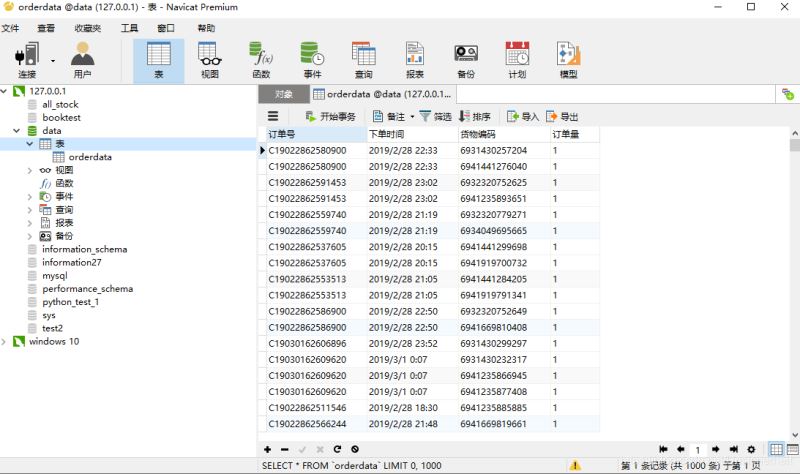Go to previous page of records
This screenshot has width=800, height=474.
680,450
